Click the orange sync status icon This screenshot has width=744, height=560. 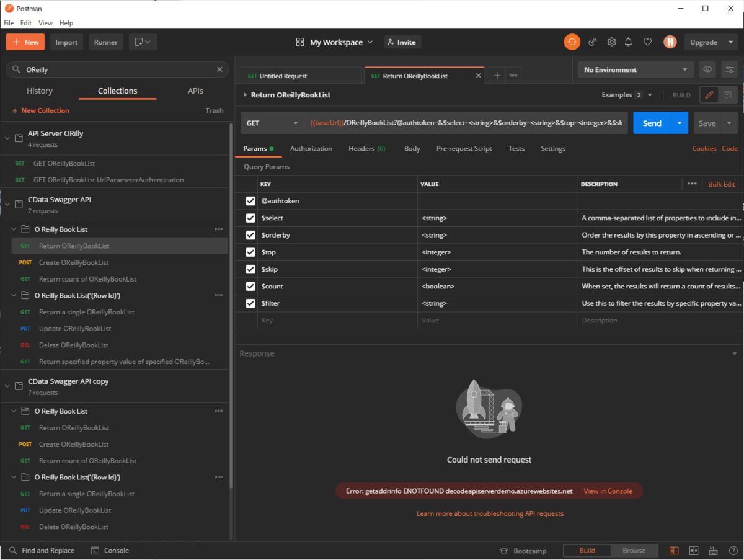tap(572, 42)
